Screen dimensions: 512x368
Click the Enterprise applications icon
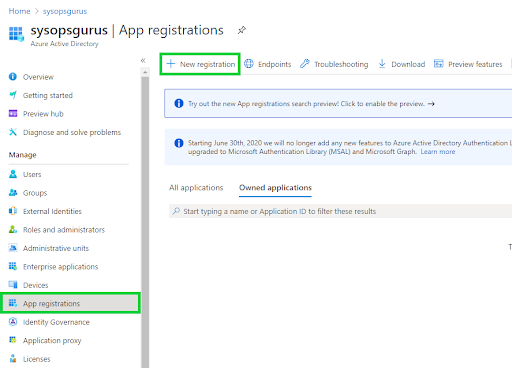(x=13, y=266)
